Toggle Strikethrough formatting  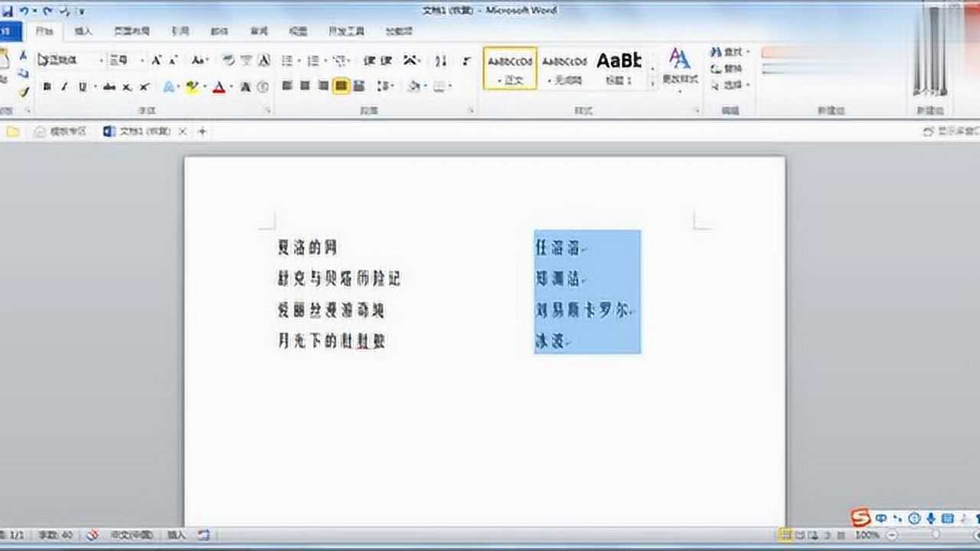109,86
